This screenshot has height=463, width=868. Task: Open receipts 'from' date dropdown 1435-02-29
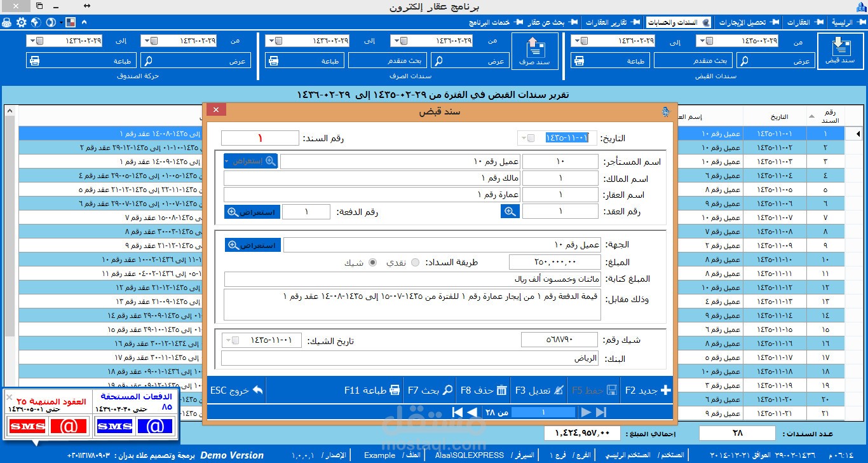[703, 41]
